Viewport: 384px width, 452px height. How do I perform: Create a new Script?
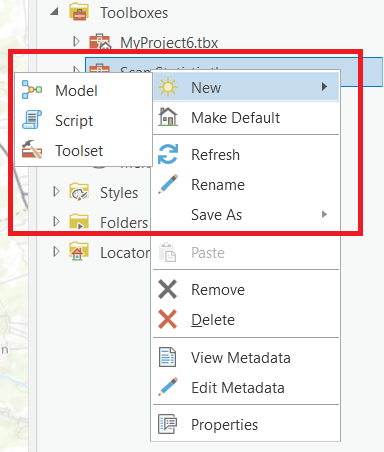pos(83,121)
